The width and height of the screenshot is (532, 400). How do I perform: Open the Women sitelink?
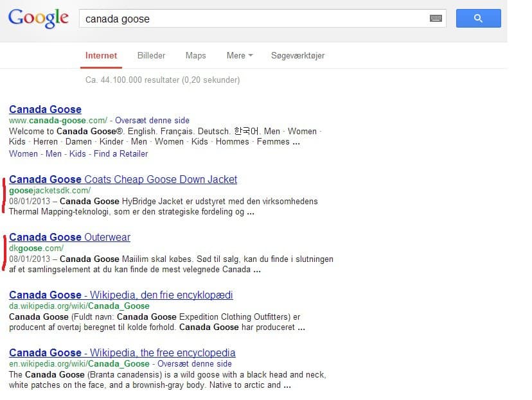tap(23, 154)
